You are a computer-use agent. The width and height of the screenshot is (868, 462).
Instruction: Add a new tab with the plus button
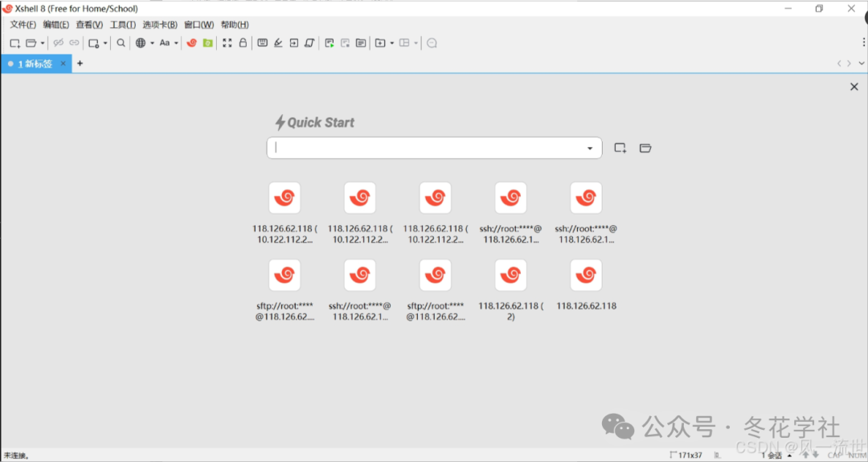(x=80, y=63)
